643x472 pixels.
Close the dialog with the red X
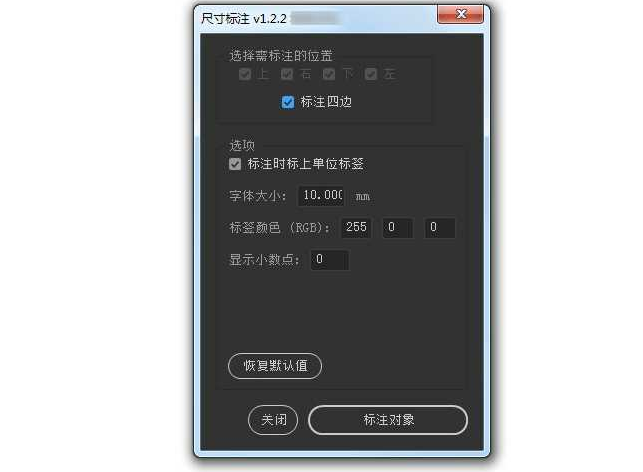(460, 15)
